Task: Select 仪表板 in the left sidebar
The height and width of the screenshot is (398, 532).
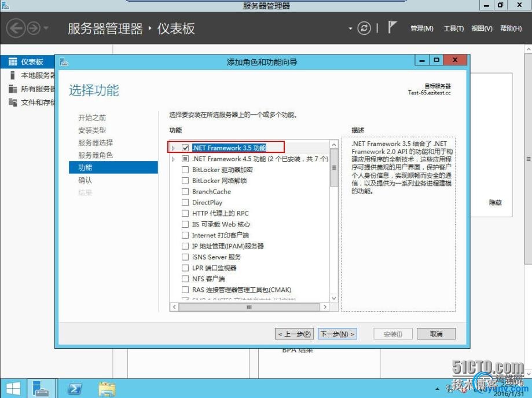Action: click(28, 62)
